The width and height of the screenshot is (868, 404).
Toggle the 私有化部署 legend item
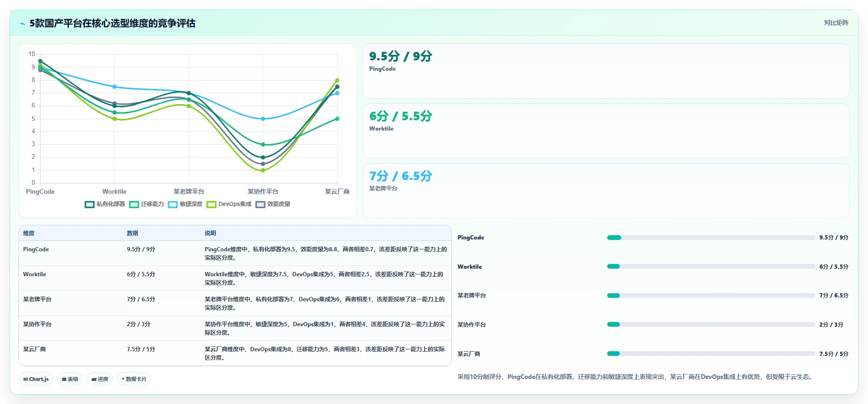tap(105, 204)
